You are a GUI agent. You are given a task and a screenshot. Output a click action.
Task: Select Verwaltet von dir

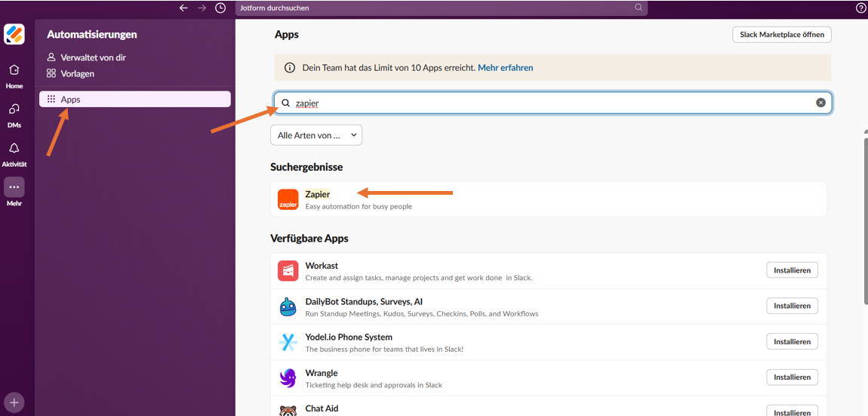[x=92, y=57]
